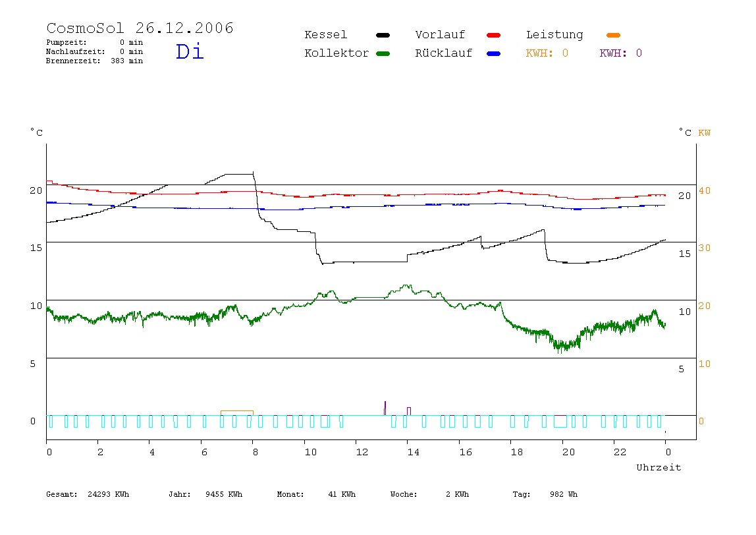The image size is (756, 535).
Task: Click the 'Jahr:' label
Action: pyautogui.click(x=179, y=494)
